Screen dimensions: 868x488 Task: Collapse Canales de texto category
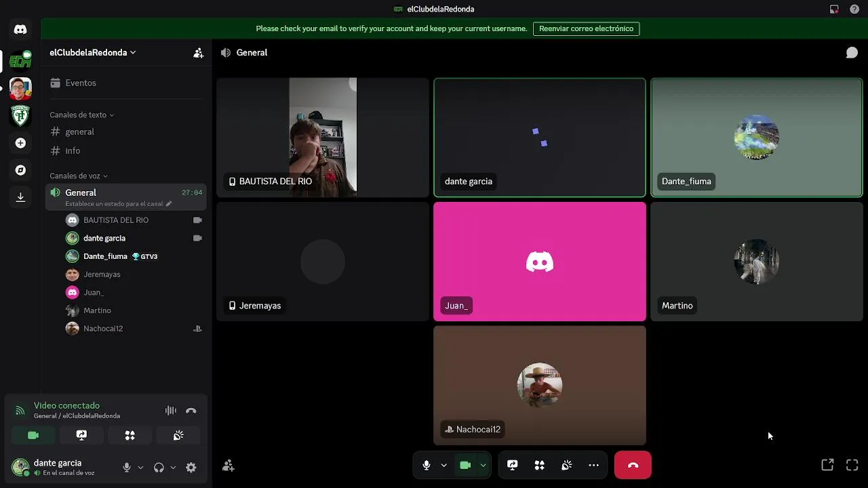pyautogui.click(x=81, y=115)
